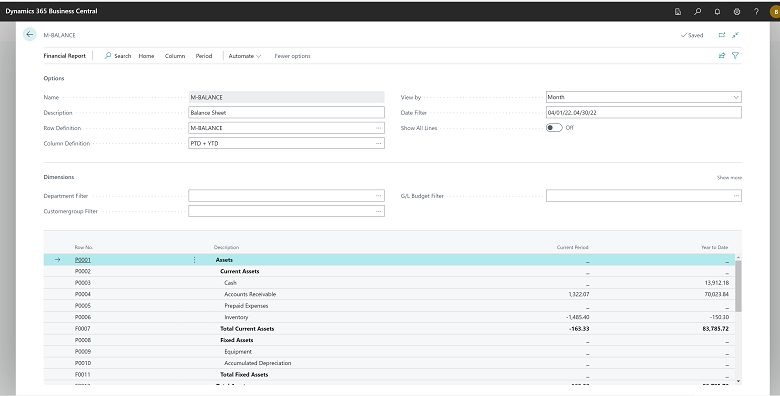Select the Equipment row
780x396 pixels.
point(389,351)
